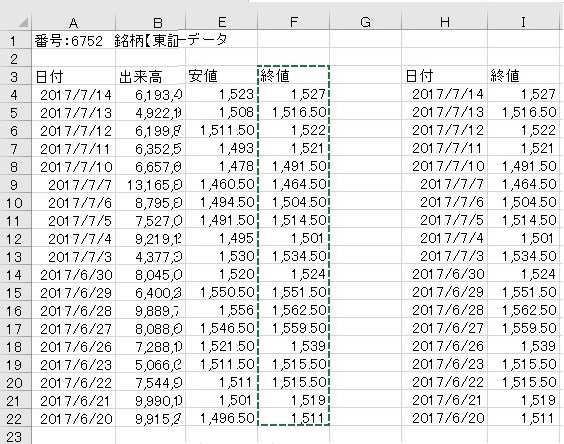
Task: Select cell H14 with date 2017/6/30
Action: tap(445, 274)
